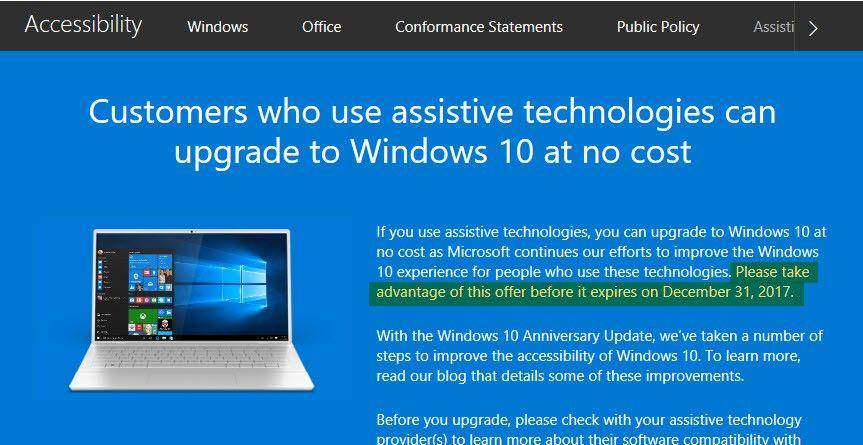
Task: Click the truncated Assistive nav item
Action: click(773, 27)
